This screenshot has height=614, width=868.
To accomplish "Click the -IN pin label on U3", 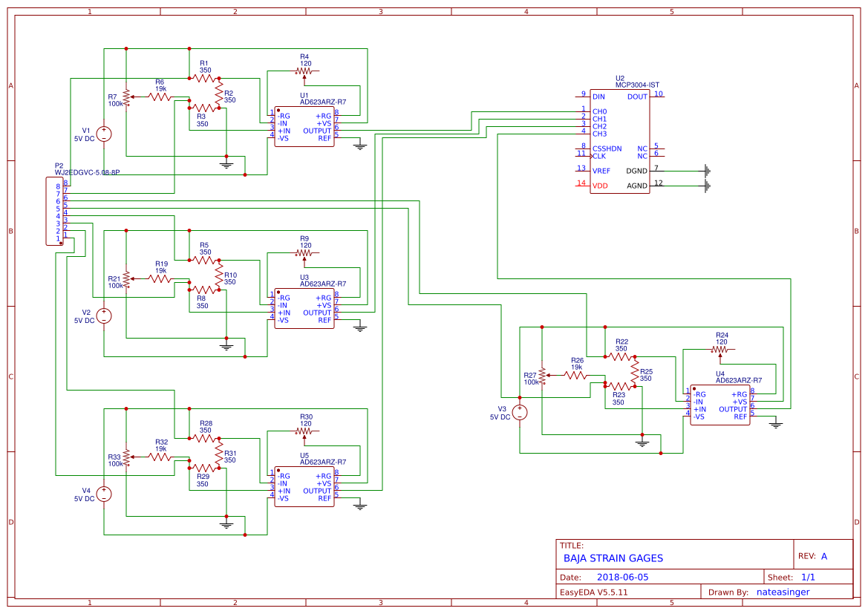I will 282,306.
